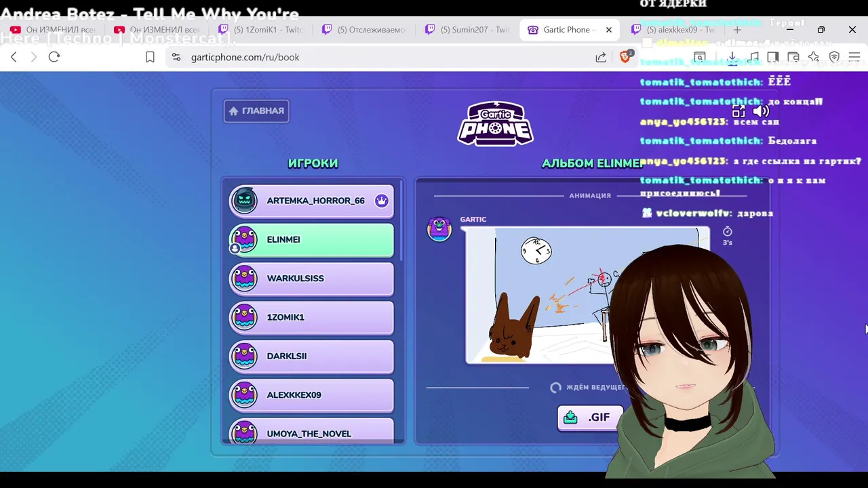This screenshot has width=868, height=488.
Task: Click ARTEMKA_HORROR_66's monster avatar
Action: pos(244,201)
